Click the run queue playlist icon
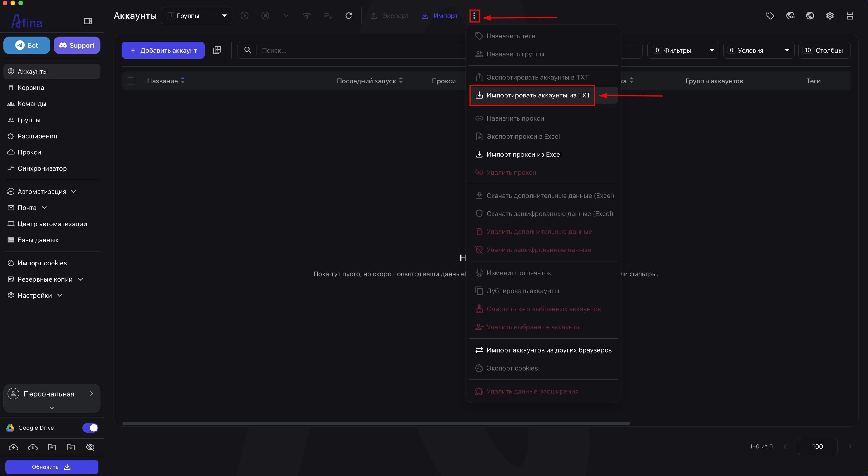 (328, 16)
